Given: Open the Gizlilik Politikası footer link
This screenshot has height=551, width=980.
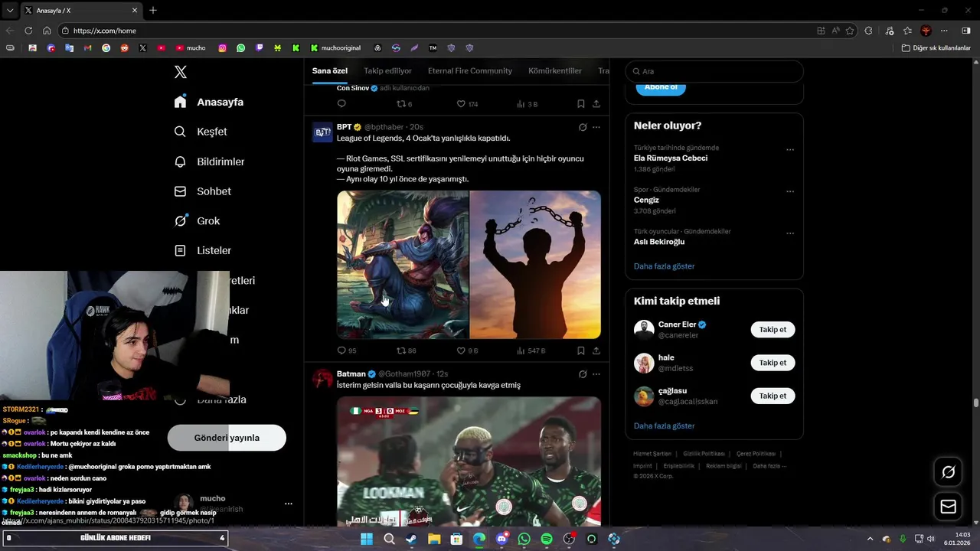Looking at the screenshot, I should tap(704, 454).
